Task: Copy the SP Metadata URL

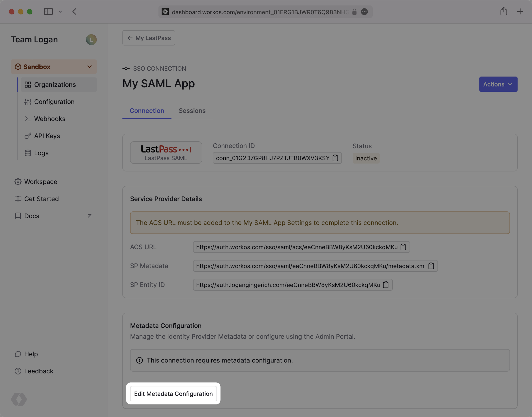Action: point(431,266)
